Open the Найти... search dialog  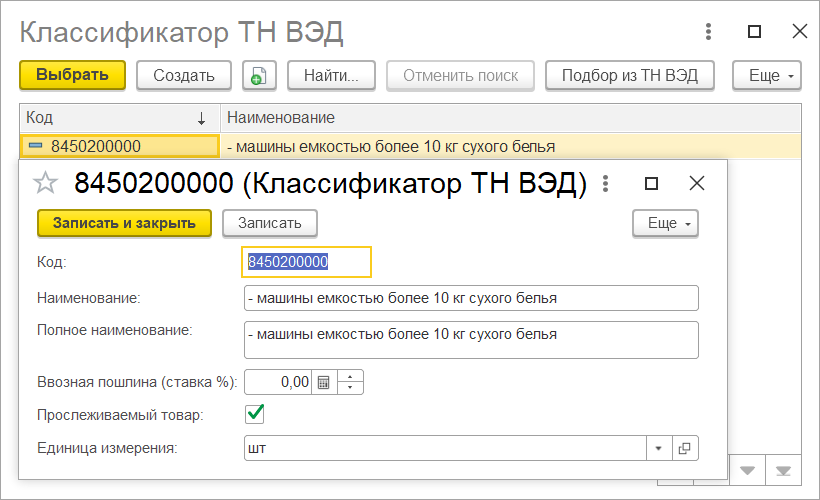[332, 76]
